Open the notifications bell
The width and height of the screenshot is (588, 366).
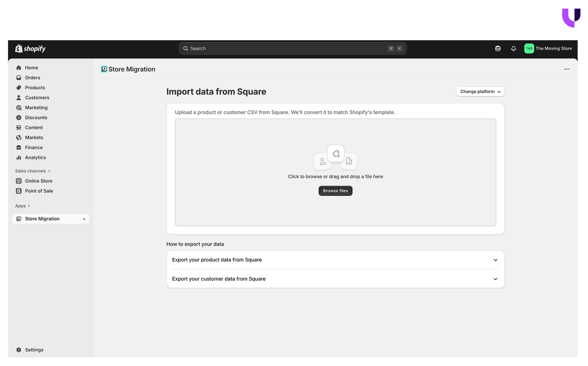513,48
